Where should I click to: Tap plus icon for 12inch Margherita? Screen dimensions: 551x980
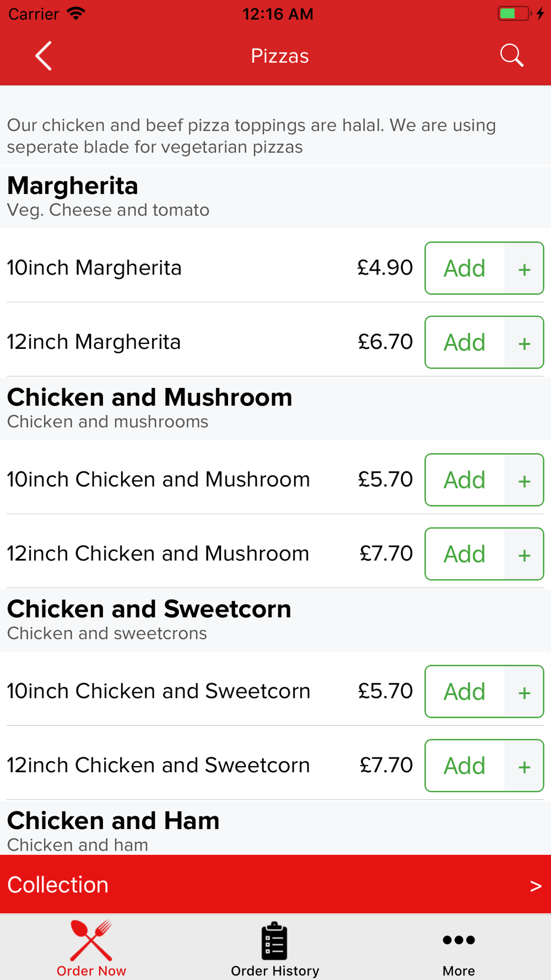click(x=524, y=343)
